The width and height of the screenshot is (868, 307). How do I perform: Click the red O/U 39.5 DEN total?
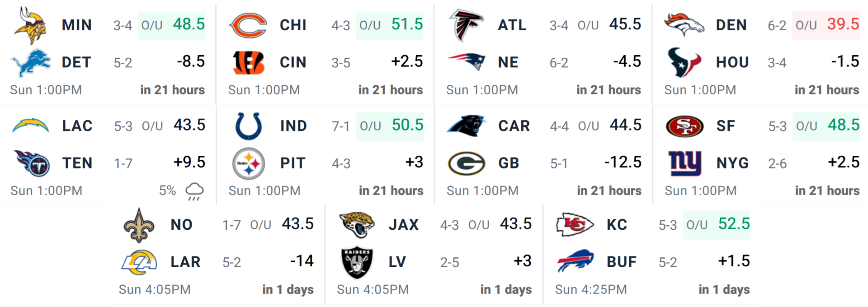click(826, 25)
